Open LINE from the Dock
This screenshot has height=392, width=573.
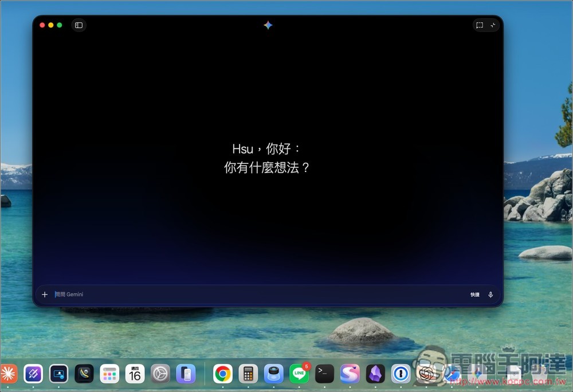[x=299, y=373]
